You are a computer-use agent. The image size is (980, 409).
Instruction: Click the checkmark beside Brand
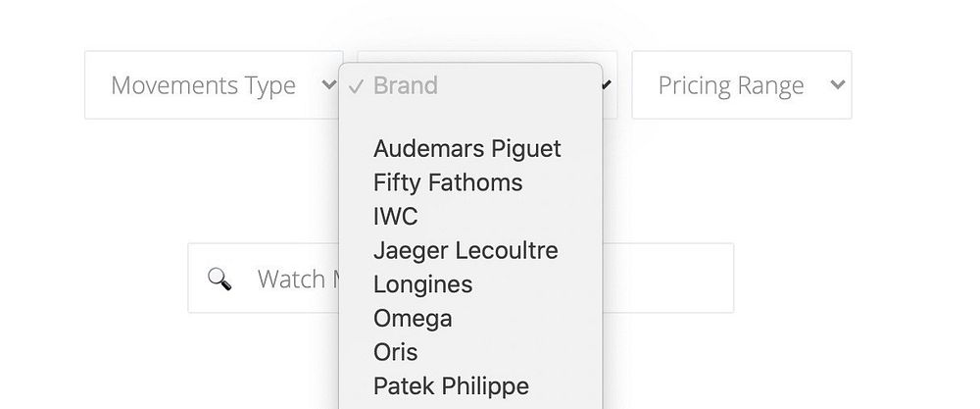pyautogui.click(x=356, y=86)
